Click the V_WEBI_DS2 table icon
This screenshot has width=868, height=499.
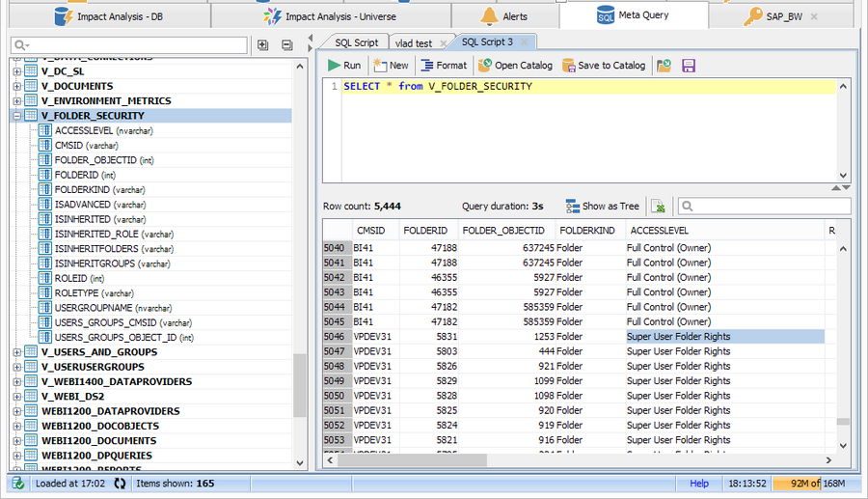(x=31, y=396)
